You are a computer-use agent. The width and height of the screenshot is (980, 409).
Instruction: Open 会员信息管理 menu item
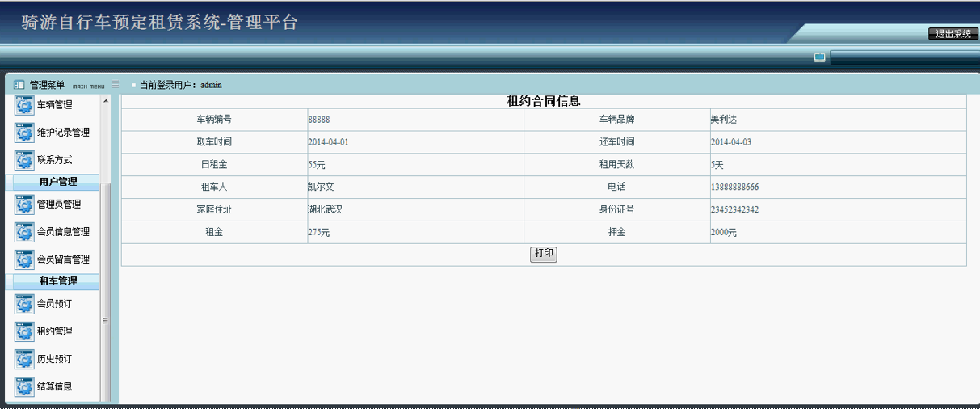pyautogui.click(x=63, y=232)
